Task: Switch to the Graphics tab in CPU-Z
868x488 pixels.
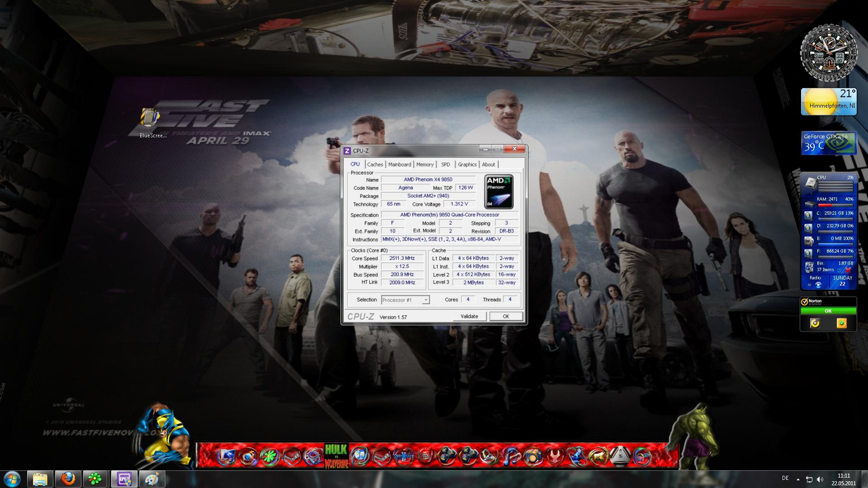Action: (467, 165)
